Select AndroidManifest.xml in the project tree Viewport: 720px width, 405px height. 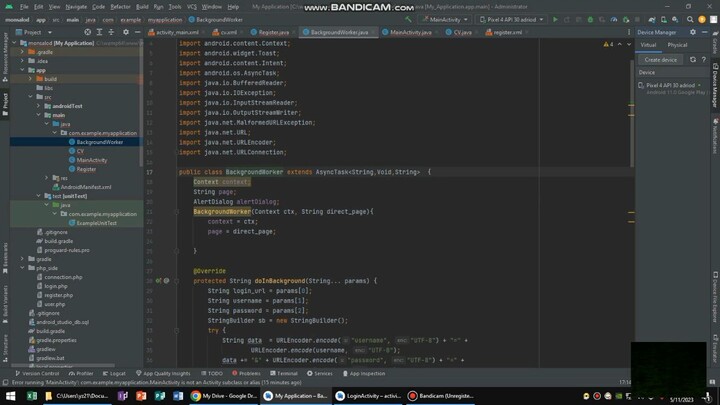[x=82, y=187]
